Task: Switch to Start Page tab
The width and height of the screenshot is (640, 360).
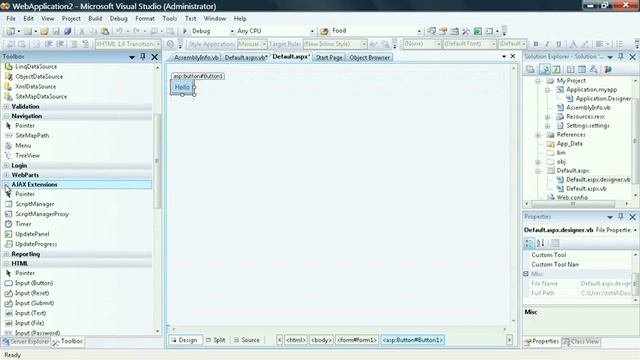Action: click(x=329, y=58)
